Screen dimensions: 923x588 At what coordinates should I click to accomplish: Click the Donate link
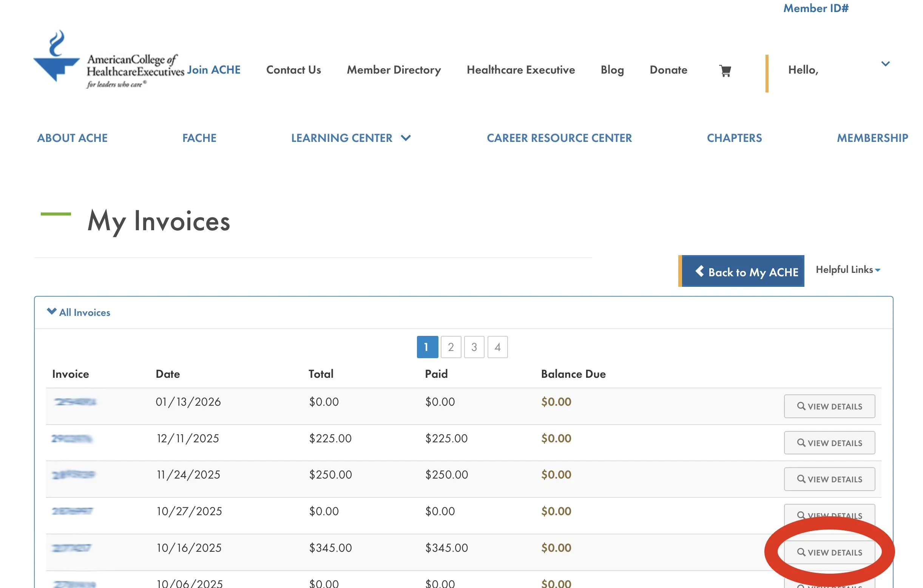[x=668, y=70]
